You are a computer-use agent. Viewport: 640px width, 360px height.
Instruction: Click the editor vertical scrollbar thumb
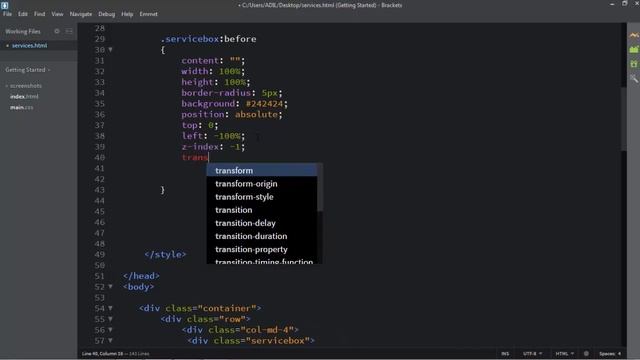623,118
